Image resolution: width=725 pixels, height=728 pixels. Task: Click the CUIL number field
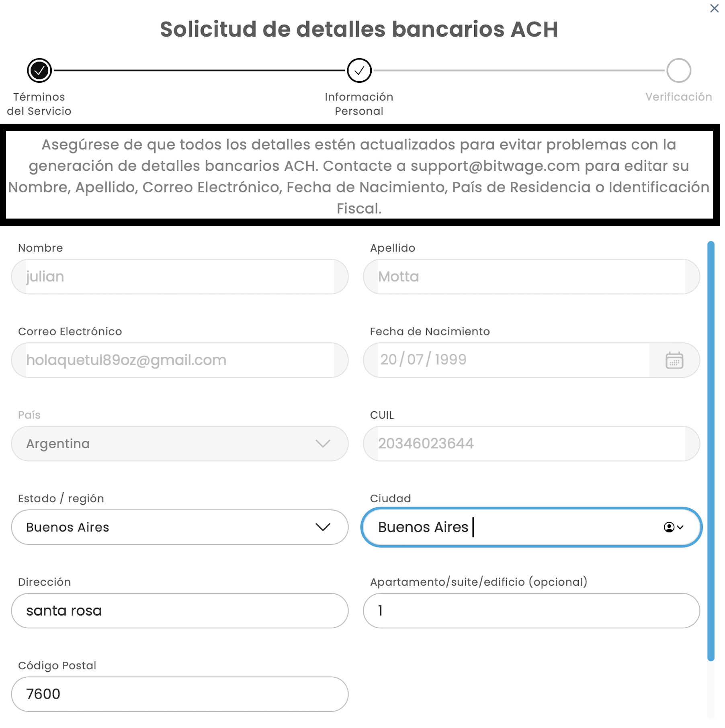[531, 444]
